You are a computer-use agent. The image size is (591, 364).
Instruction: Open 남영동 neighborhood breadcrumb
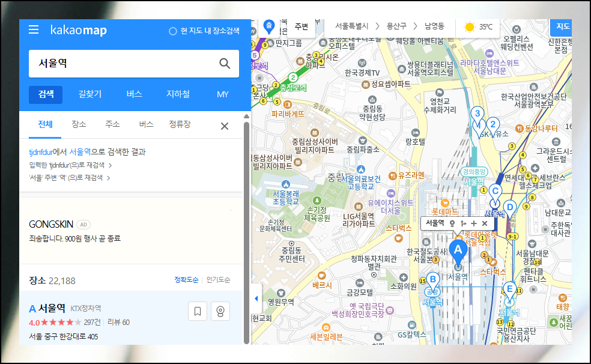click(x=434, y=26)
